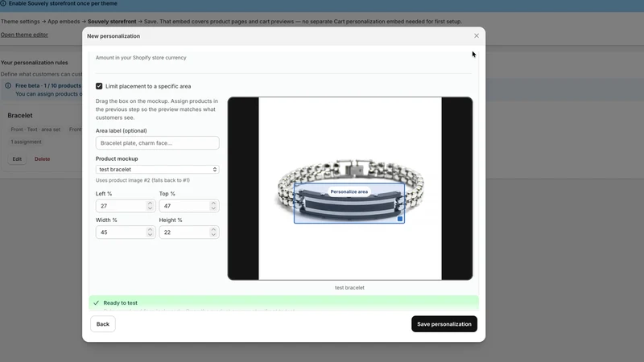Increase the Height % value with up arrow

point(213,229)
